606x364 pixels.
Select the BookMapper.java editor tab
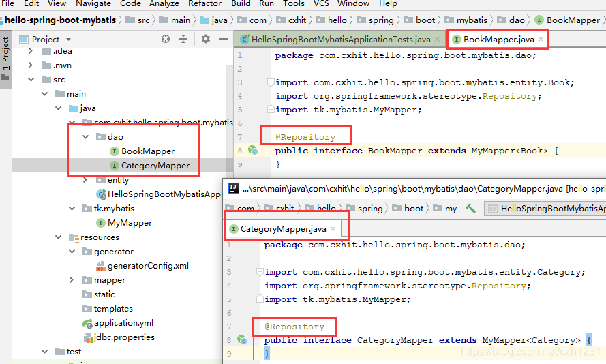(x=498, y=39)
